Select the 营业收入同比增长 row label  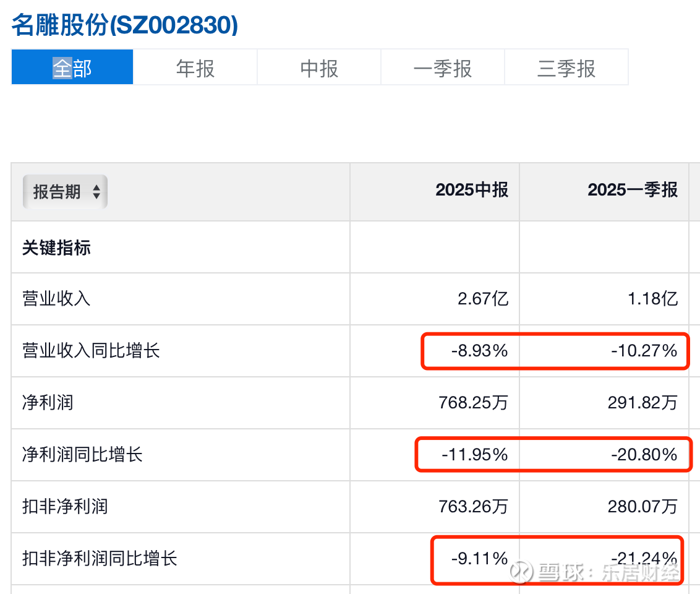pyautogui.click(x=92, y=351)
